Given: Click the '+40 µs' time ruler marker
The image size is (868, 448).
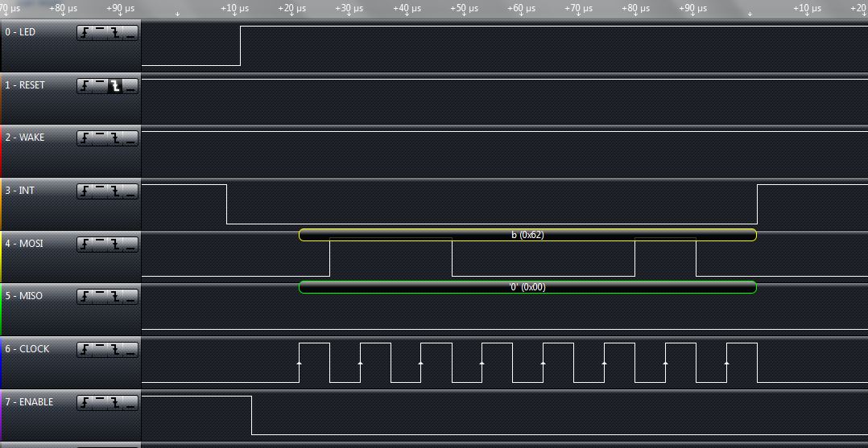Looking at the screenshot, I should pyautogui.click(x=407, y=9).
